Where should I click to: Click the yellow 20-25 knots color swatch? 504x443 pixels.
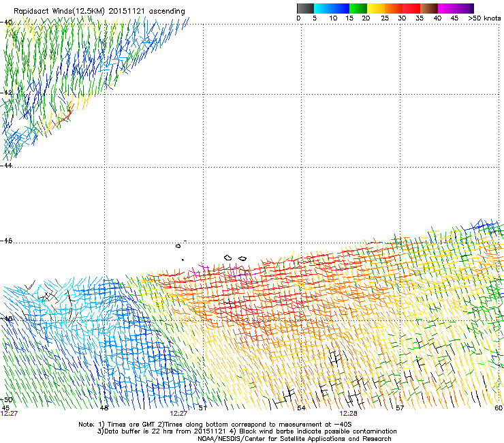pyautogui.click(x=376, y=8)
